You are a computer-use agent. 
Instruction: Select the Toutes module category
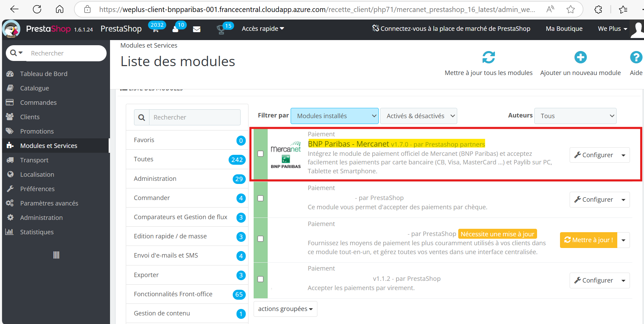pyautogui.click(x=187, y=159)
